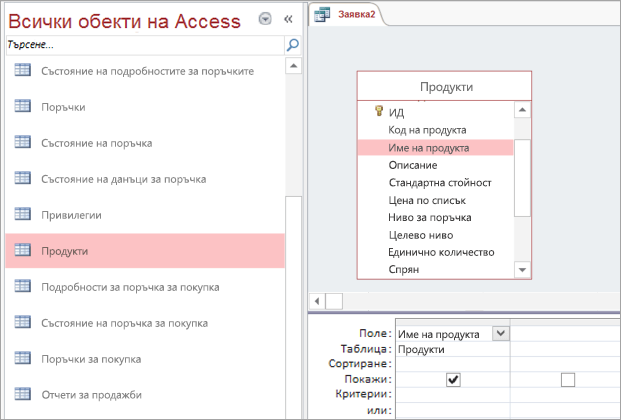Select the Спрян field
Image resolution: width=621 pixels, height=420 pixels.
pos(436,269)
